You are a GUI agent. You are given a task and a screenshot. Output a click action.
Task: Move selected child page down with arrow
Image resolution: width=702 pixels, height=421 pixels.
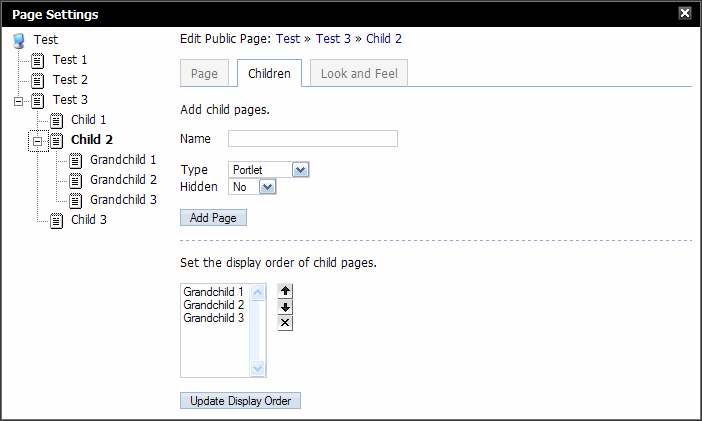tap(285, 307)
